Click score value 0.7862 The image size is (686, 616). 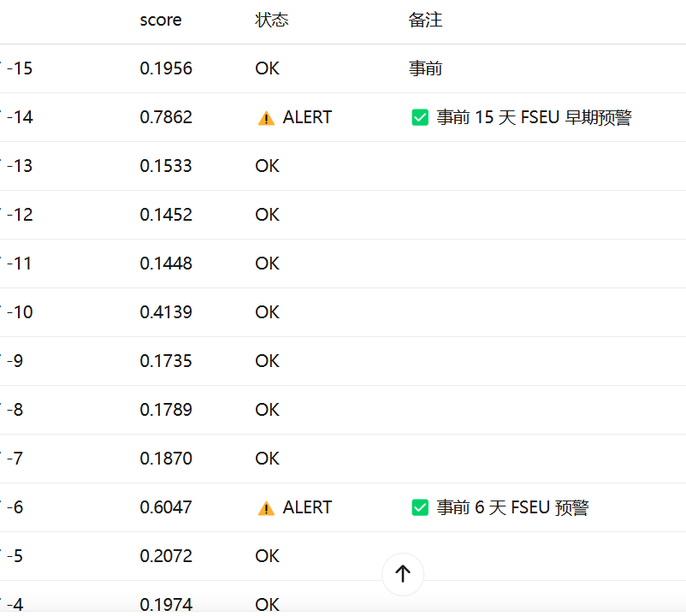166,117
